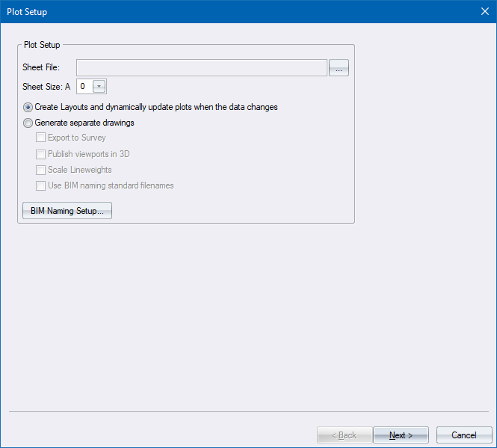Click the empty area below the Plot Setup group
The width and height of the screenshot is (497, 448).
pos(247,314)
